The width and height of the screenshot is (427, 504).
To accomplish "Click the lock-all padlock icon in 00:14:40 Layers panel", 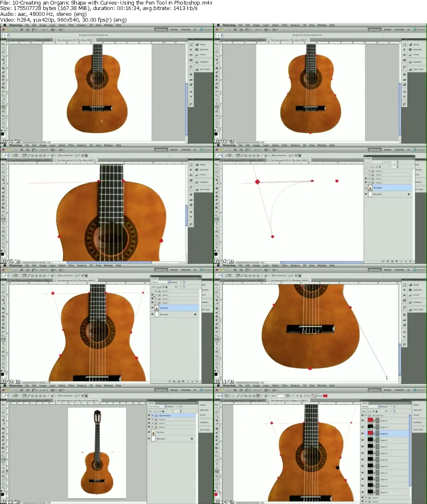I will point(377,411).
